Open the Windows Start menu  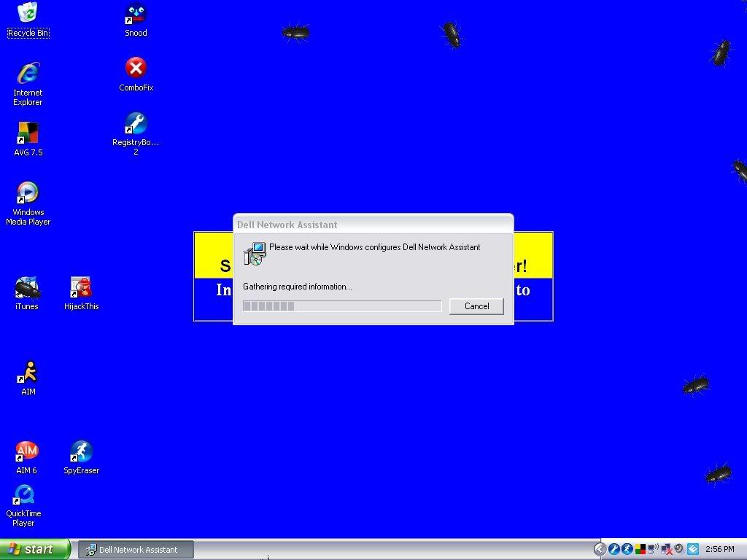35,549
